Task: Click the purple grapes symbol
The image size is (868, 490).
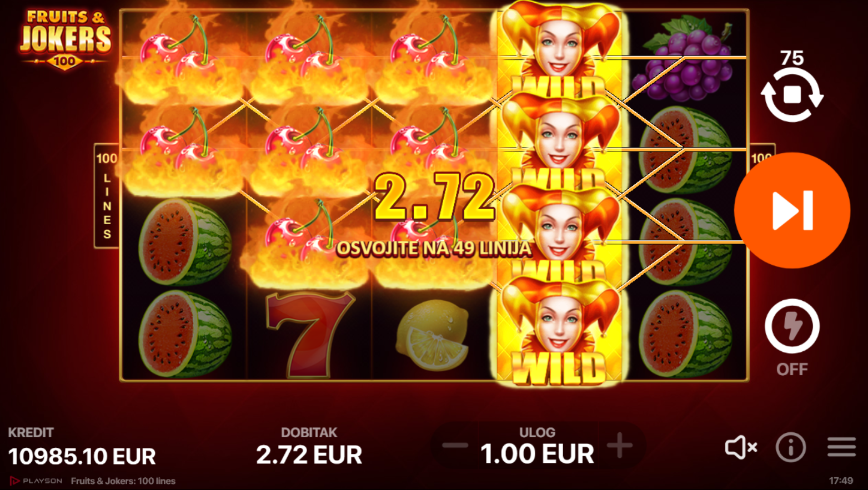Action: 686,57
